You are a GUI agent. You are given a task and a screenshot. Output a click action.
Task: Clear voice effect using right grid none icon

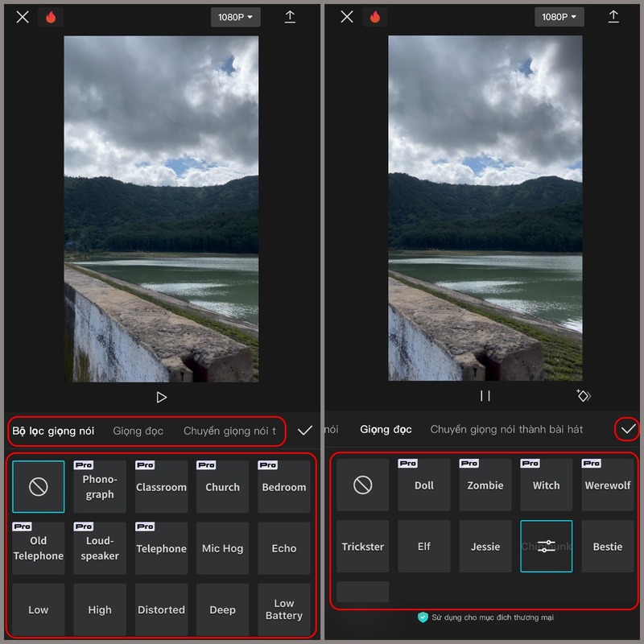pyautogui.click(x=362, y=485)
